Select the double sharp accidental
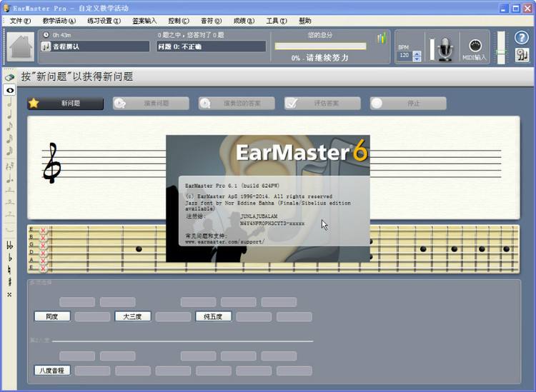 pos(10,294)
